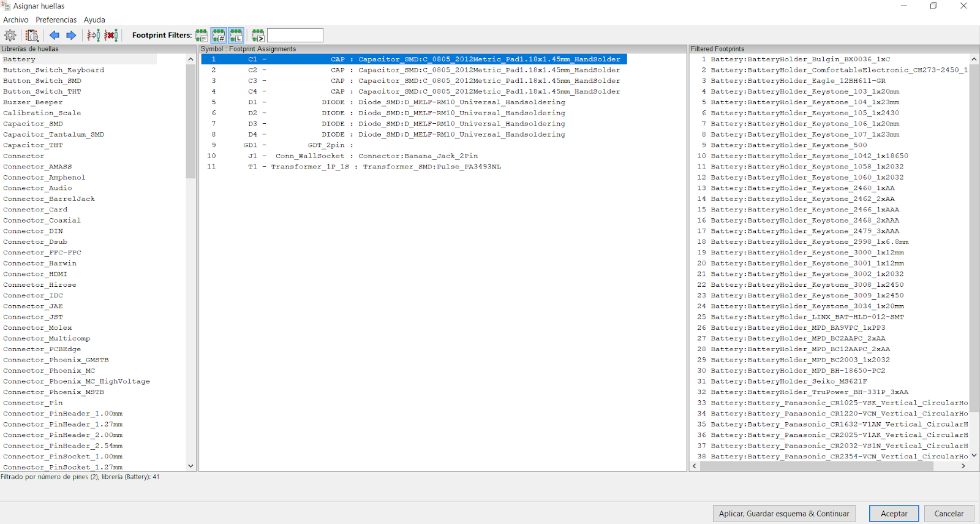Click the footprint name pattern filter icon
The width and height of the screenshot is (980, 524).
pyautogui.click(x=257, y=36)
